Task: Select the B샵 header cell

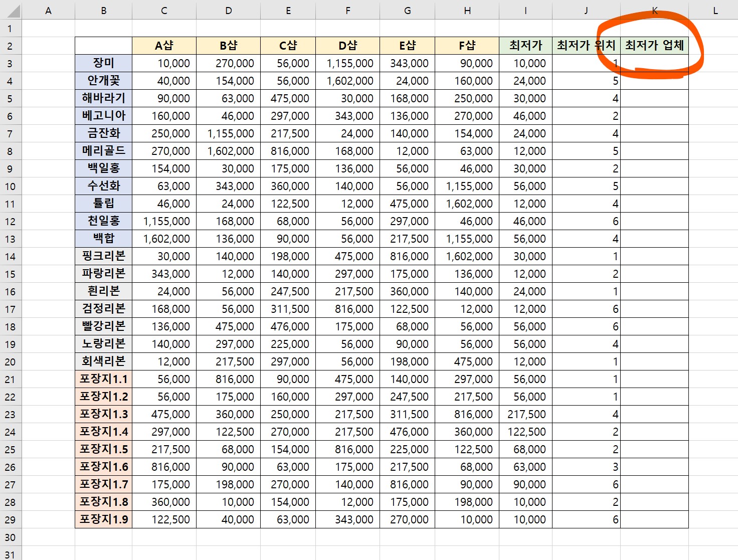Action: (228, 46)
